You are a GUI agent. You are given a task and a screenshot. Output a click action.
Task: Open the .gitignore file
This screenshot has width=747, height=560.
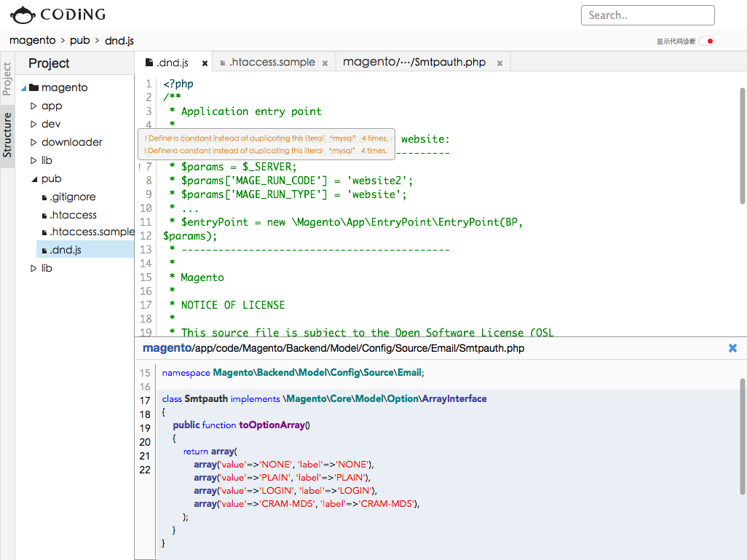click(x=73, y=197)
